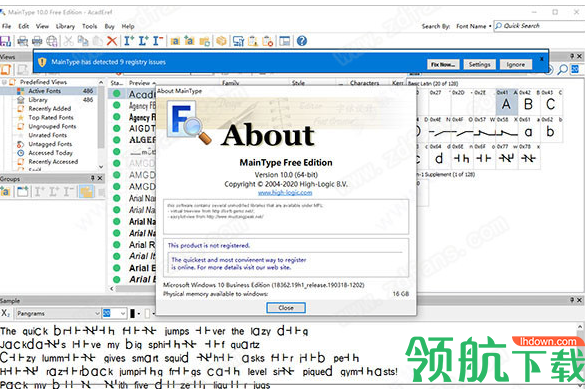This screenshot has height=389, width=585.
Task: Click the Characters column header
Action: (364, 83)
